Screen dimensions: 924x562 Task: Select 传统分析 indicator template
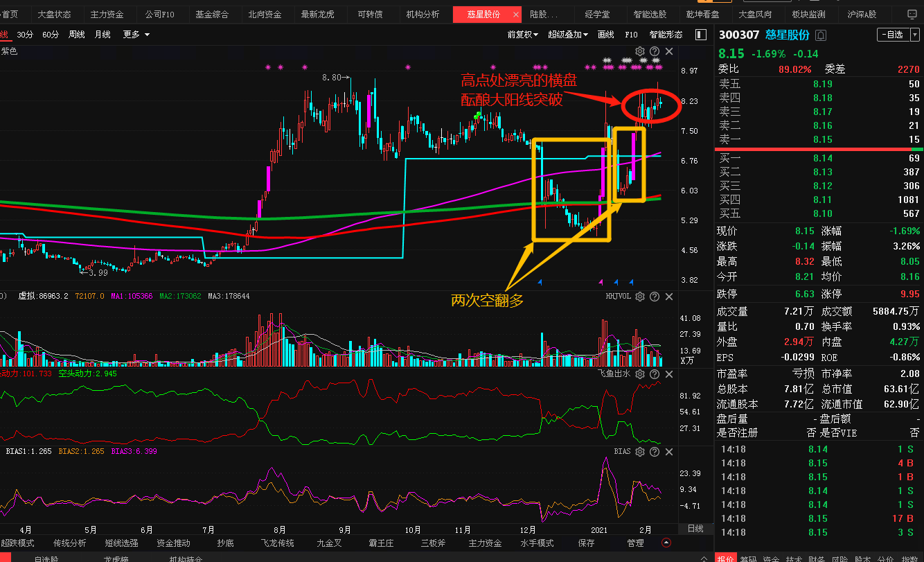[70, 543]
